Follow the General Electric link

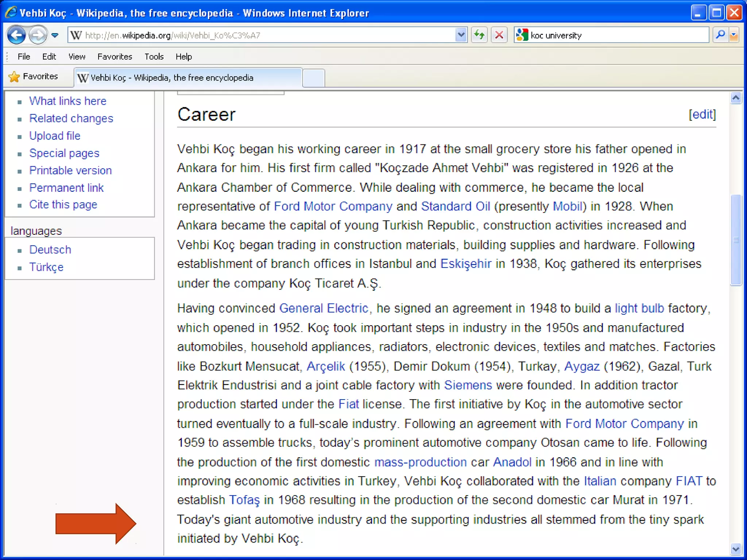(324, 308)
